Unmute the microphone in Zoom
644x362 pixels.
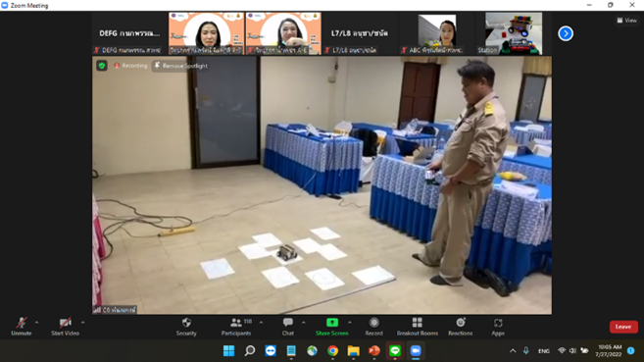(22, 327)
